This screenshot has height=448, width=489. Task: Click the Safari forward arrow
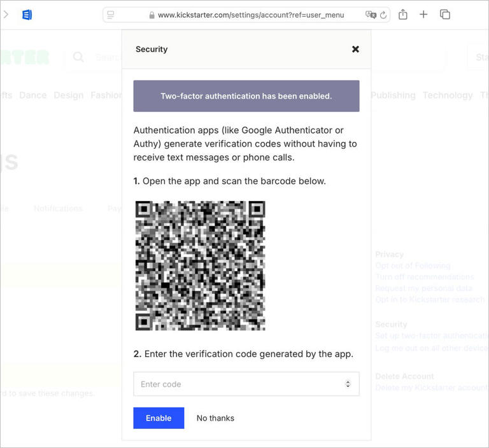tap(6, 15)
